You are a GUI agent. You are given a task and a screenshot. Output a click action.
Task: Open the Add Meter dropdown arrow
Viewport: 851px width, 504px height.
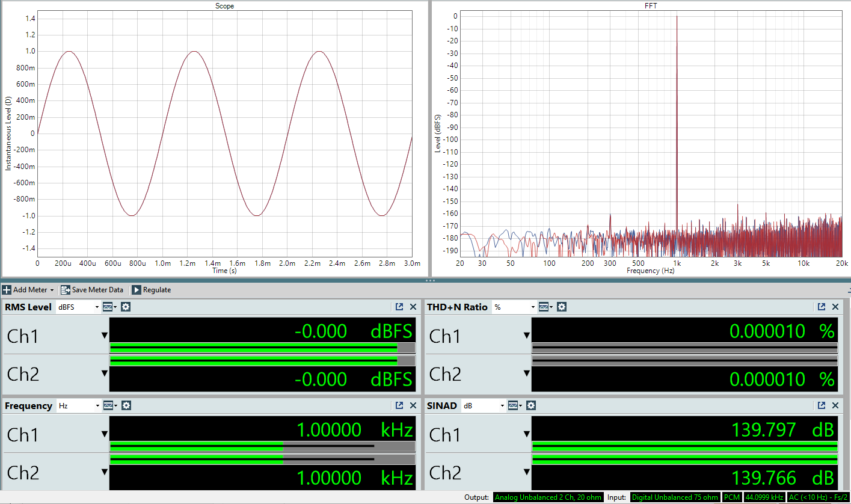coord(52,290)
